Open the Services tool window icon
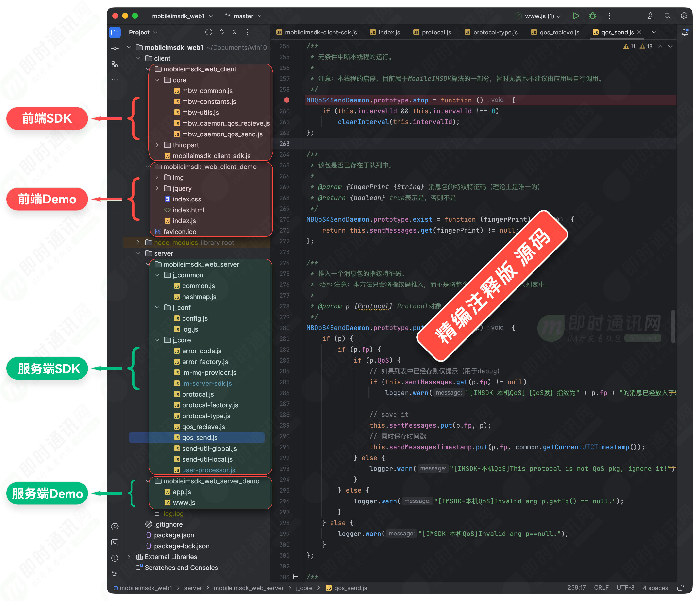 (115, 526)
